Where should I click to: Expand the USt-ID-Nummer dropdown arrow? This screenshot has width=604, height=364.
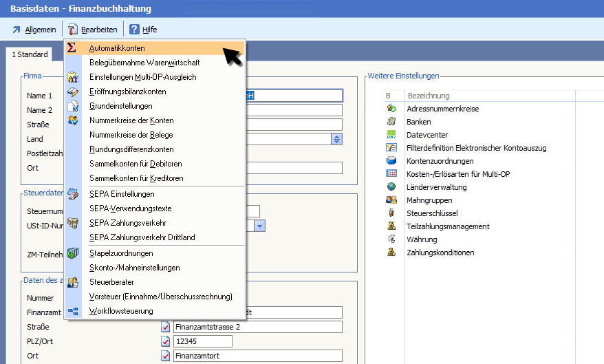click(x=259, y=226)
